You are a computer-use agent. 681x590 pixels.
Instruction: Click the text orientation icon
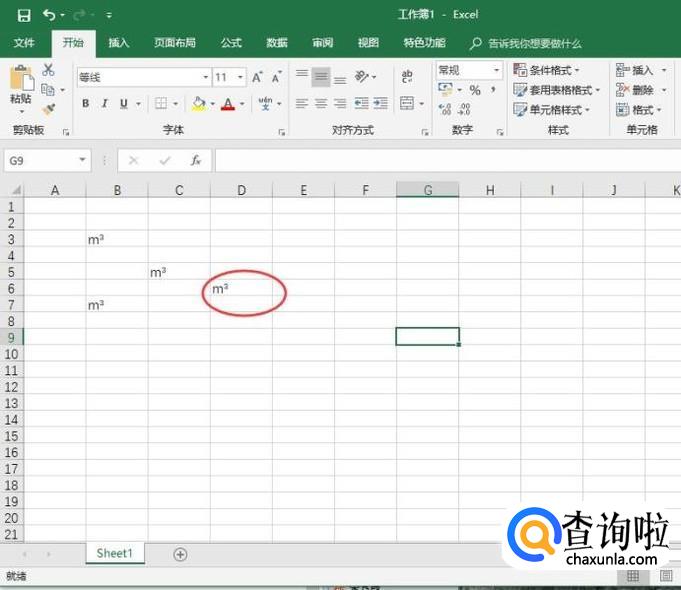pyautogui.click(x=361, y=77)
